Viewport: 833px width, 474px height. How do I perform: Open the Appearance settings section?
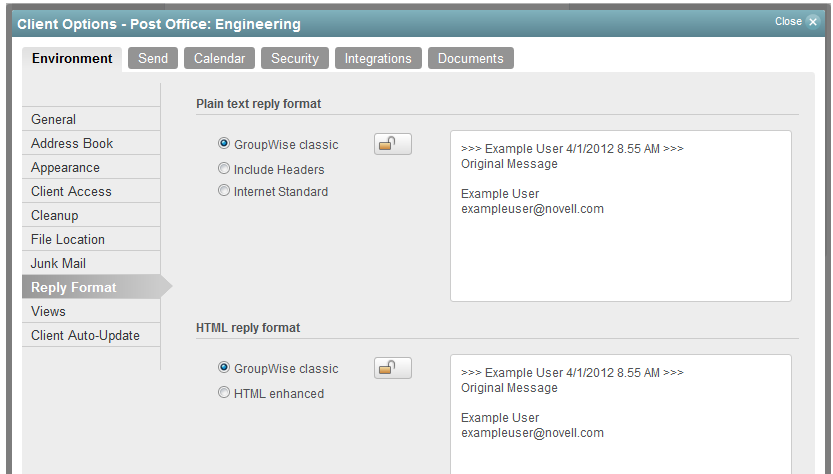(65, 167)
